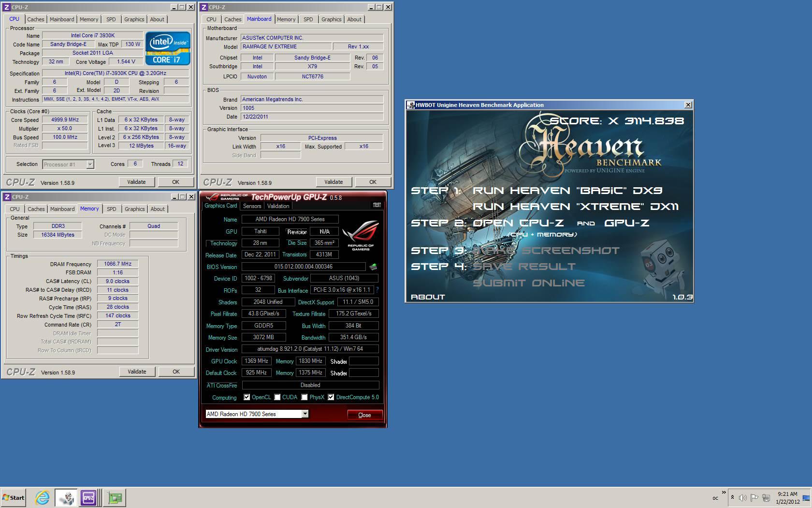
Task: Switch to Caches tab in CPU window
Action: pyautogui.click(x=35, y=19)
